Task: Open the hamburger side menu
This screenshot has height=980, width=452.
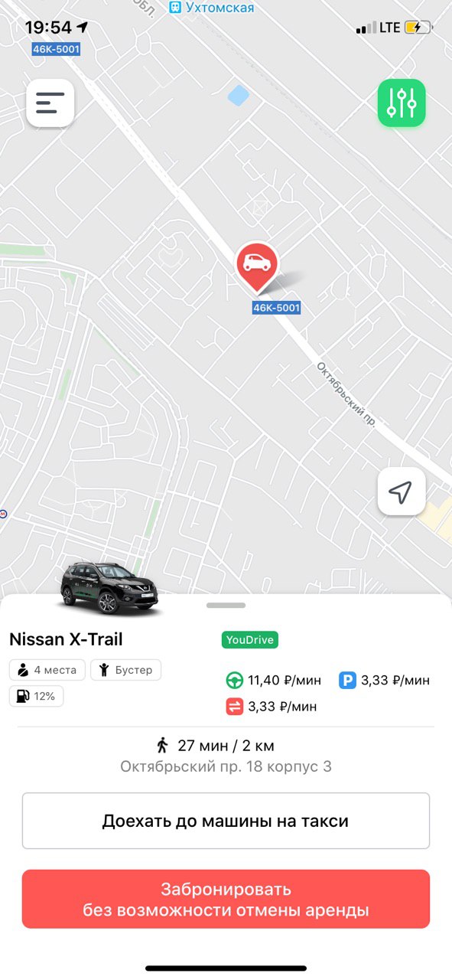Action: (x=50, y=103)
